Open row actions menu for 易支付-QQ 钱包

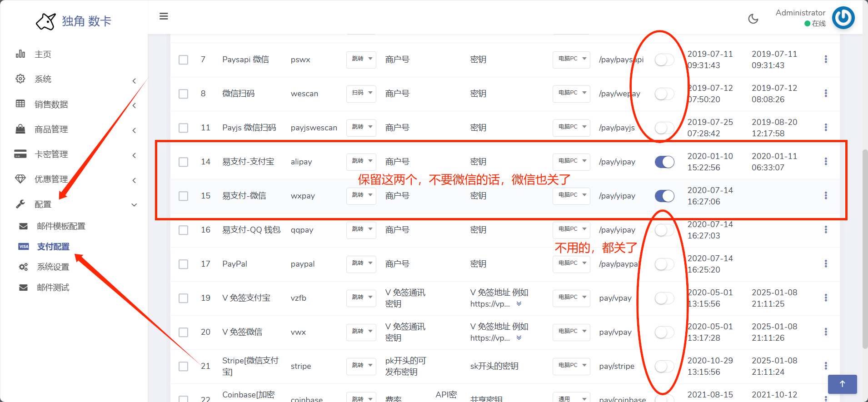pos(826,230)
